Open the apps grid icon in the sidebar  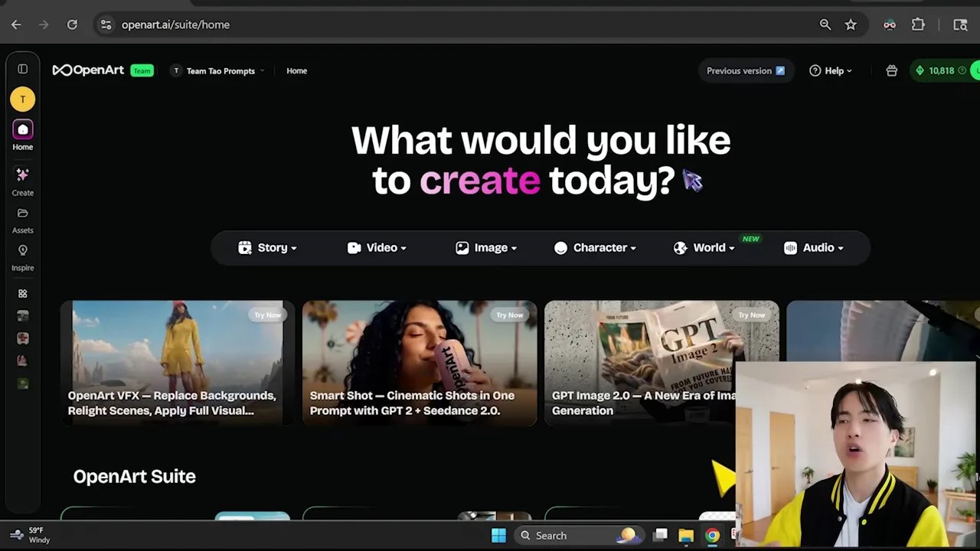22,294
